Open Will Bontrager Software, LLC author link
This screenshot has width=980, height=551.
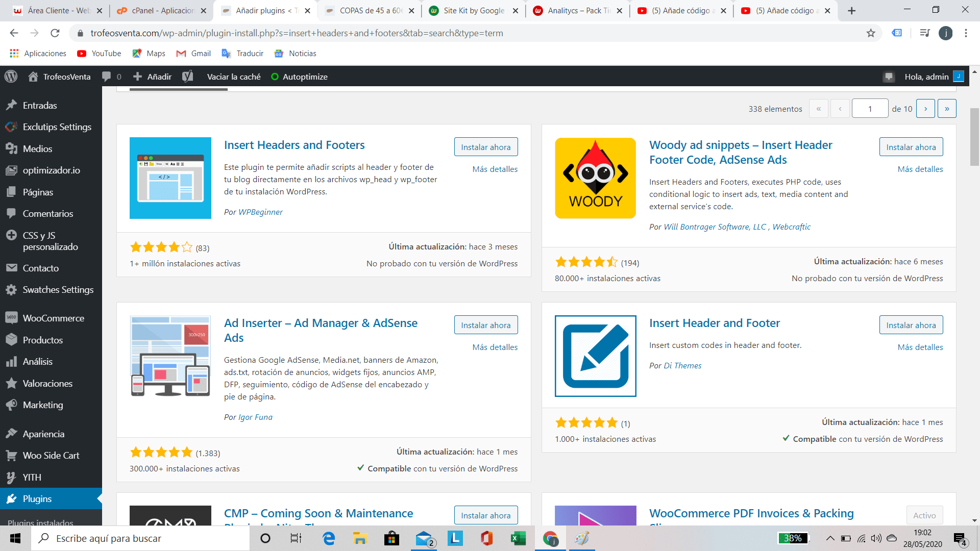[x=715, y=227]
